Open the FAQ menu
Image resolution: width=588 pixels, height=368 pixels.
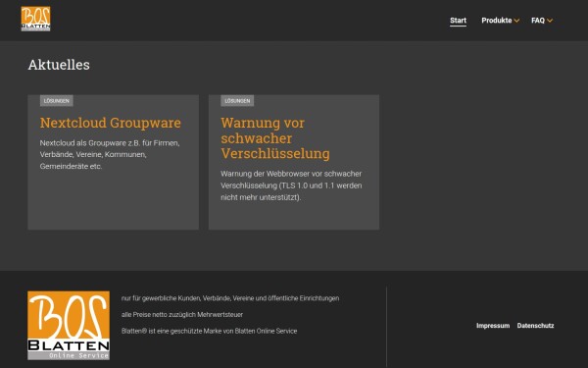point(538,21)
